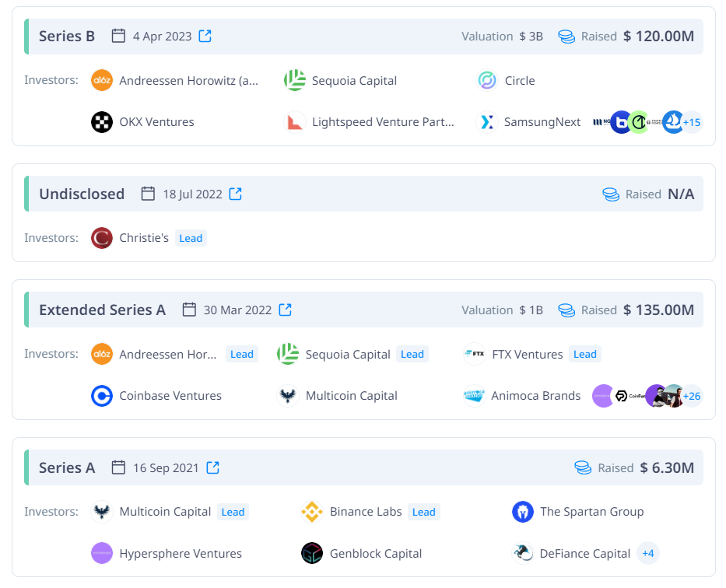Click the date 16 Sep 2021
726x588 pixels.
point(166,467)
